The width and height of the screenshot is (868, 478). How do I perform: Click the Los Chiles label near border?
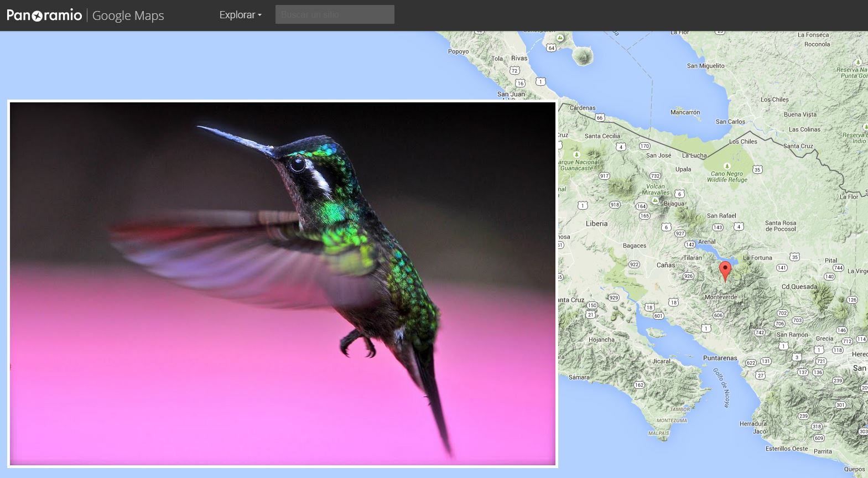pos(743,142)
